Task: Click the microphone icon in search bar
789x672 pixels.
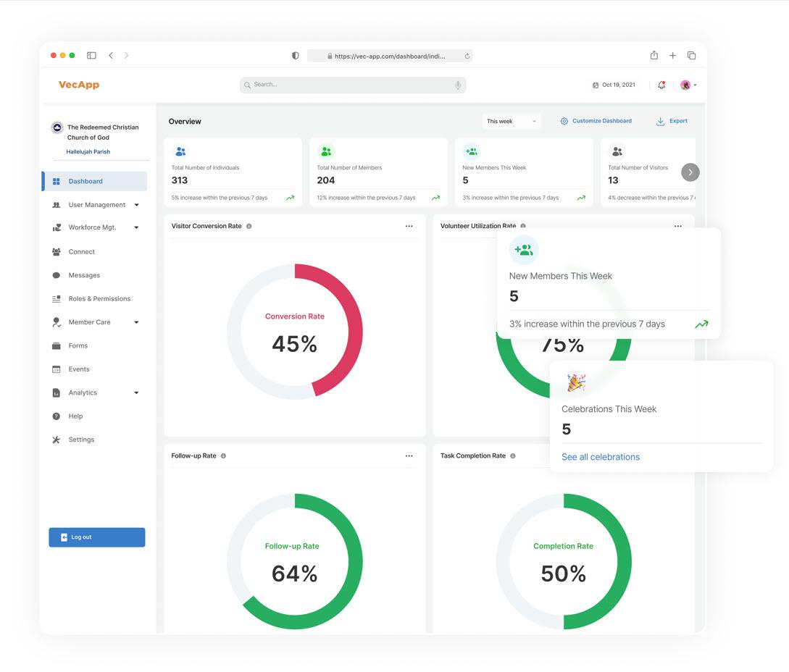Action: [458, 85]
